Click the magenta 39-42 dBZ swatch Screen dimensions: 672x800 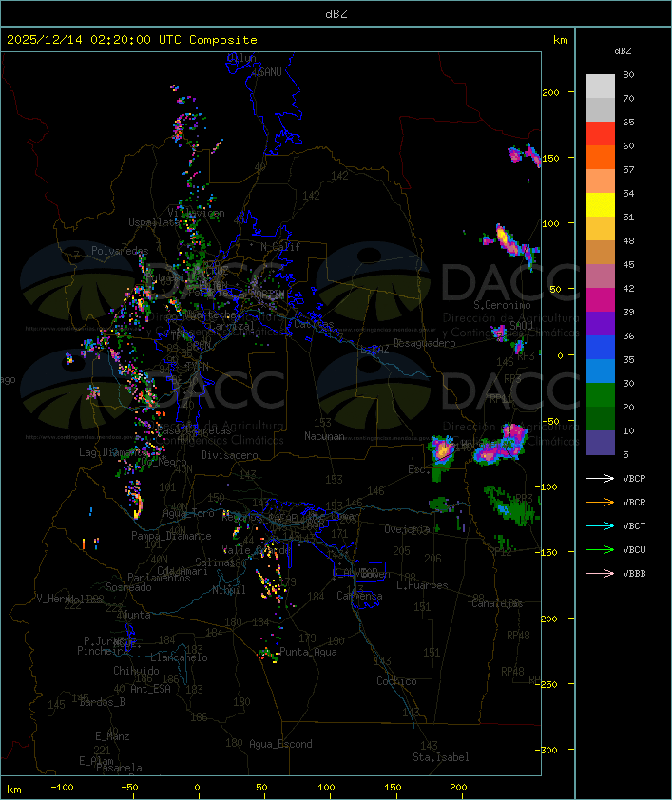click(600, 300)
